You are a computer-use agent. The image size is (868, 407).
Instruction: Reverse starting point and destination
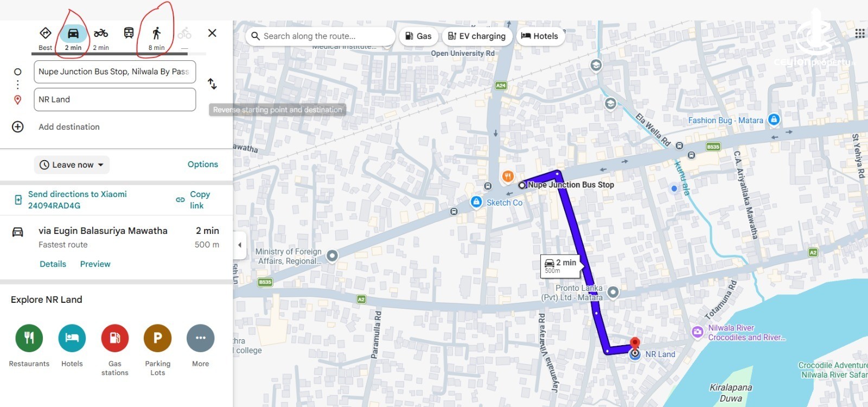pos(212,84)
